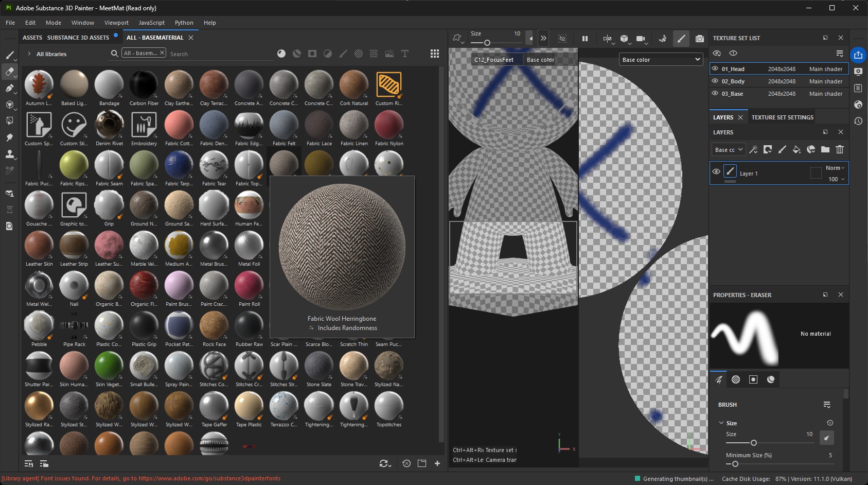The width and height of the screenshot is (868, 485).
Task: Pause rendering with the pause icon
Action: (584, 39)
